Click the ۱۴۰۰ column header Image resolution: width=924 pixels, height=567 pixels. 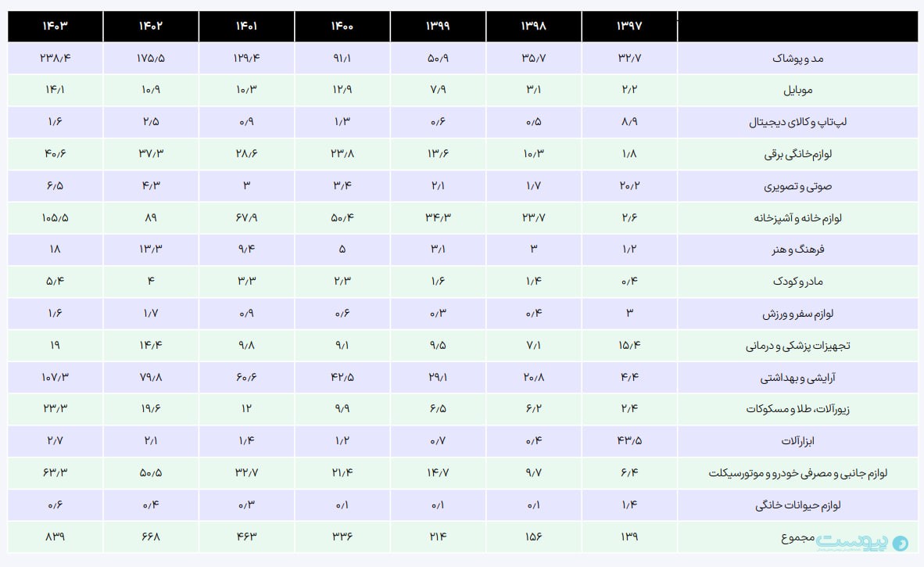pyautogui.click(x=342, y=26)
